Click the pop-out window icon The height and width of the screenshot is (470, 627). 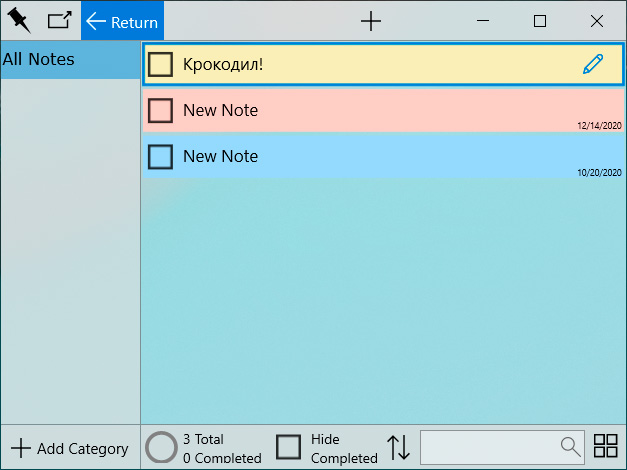pos(59,20)
